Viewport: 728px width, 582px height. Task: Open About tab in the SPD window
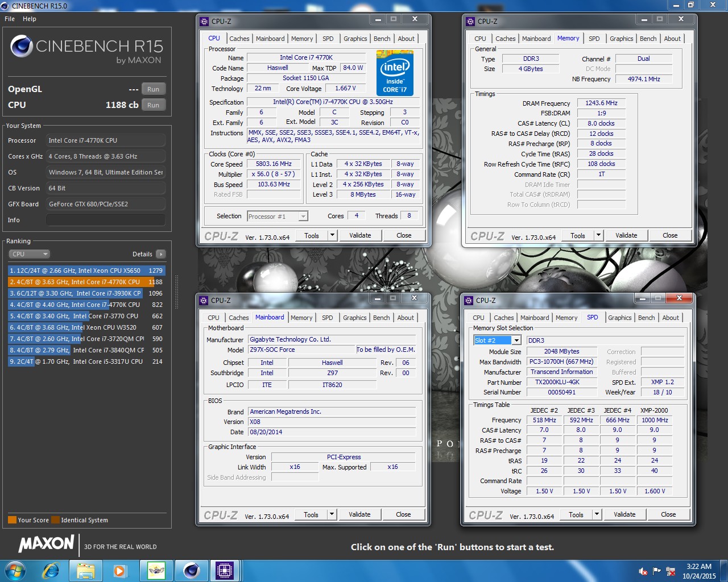point(671,318)
